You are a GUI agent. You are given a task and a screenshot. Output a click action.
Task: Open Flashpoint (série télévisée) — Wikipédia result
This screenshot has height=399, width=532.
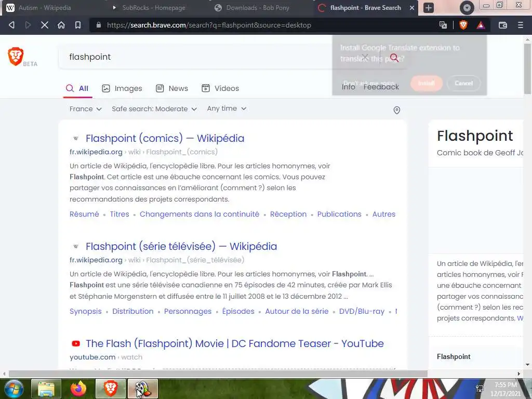tap(181, 246)
